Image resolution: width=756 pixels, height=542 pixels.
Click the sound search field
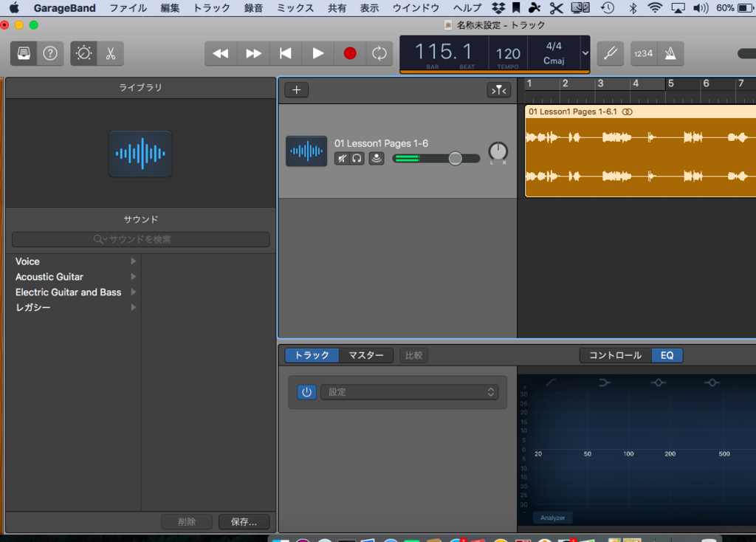click(x=140, y=239)
